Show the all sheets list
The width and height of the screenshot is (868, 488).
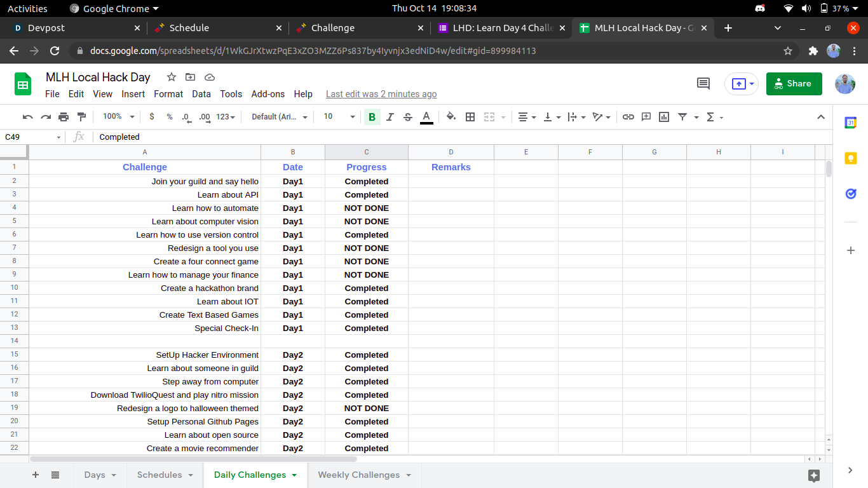[x=55, y=475]
